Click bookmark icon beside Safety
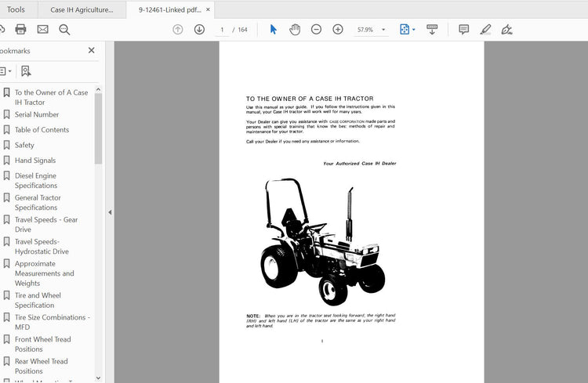This screenshot has width=588, height=383. click(x=6, y=145)
